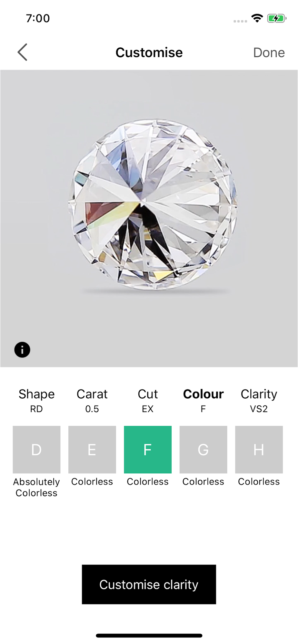The width and height of the screenshot is (298, 644).
Task: Select colour grade G swatch
Action: [x=203, y=450]
